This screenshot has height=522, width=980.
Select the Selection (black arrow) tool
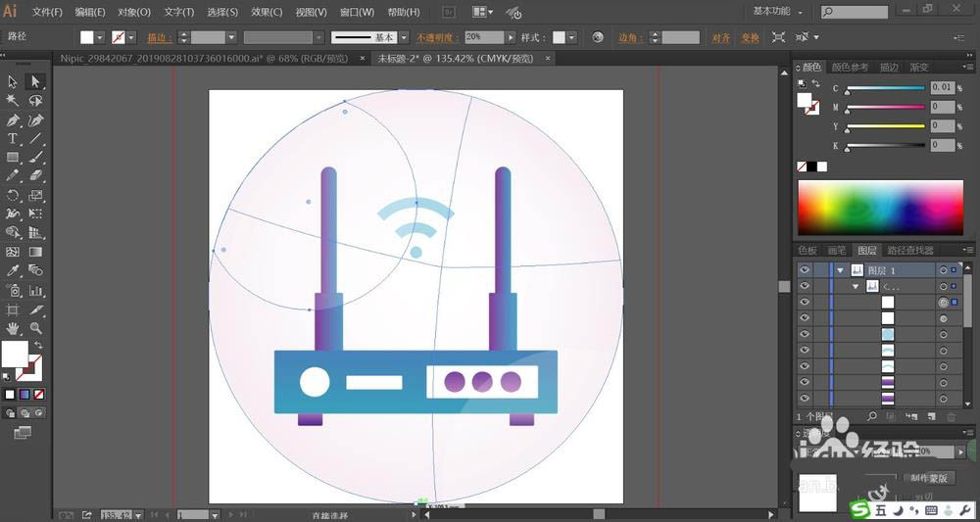point(13,82)
